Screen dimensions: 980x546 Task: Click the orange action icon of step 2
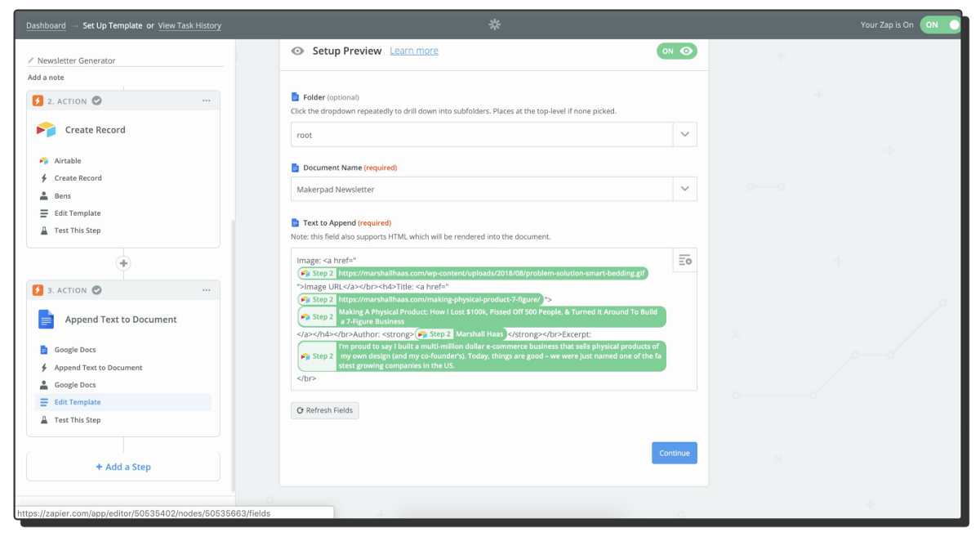pyautogui.click(x=38, y=101)
